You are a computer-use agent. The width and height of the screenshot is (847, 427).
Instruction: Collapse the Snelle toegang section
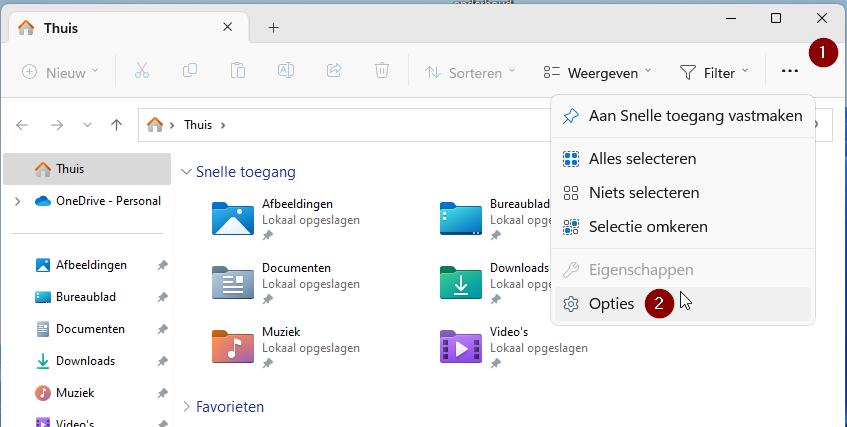(x=186, y=172)
